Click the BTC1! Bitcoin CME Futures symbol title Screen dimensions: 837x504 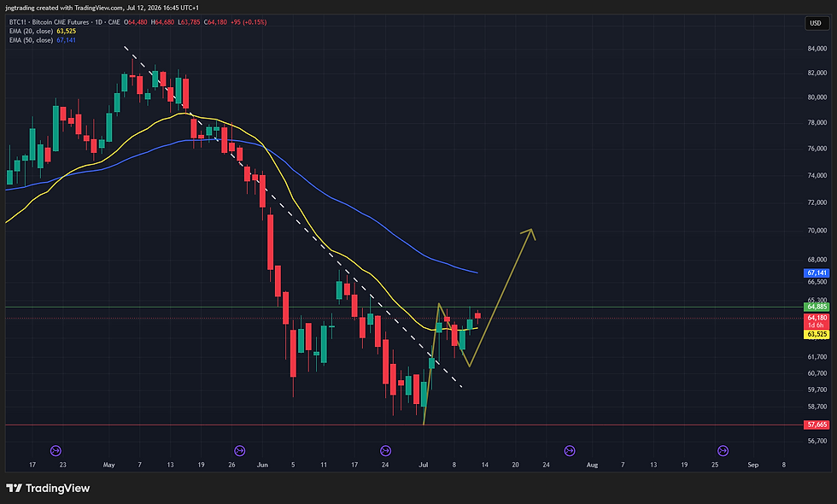pos(64,22)
